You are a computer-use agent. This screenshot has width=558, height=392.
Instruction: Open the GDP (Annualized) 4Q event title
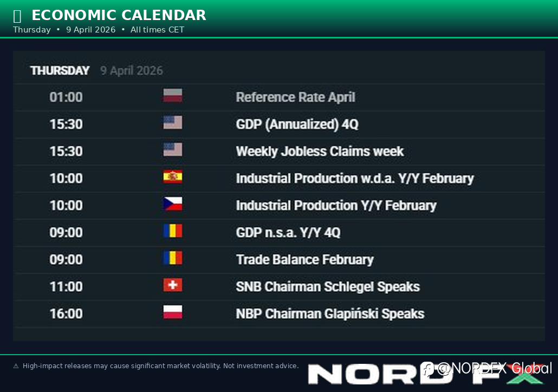click(x=297, y=125)
